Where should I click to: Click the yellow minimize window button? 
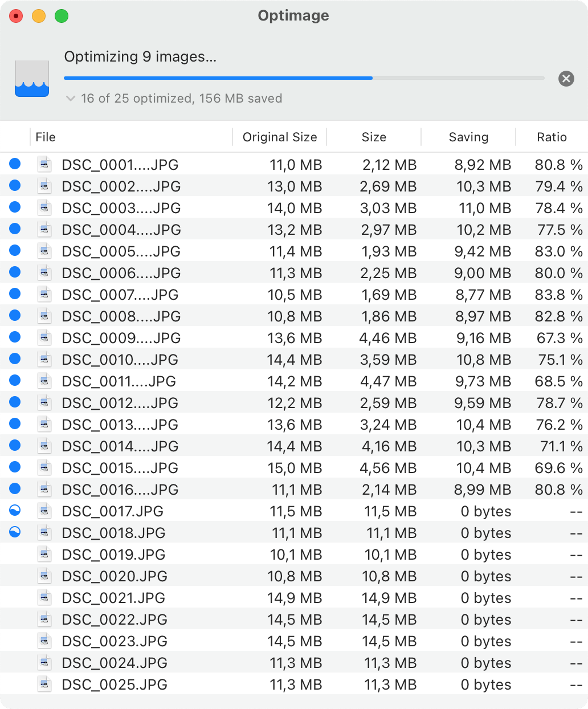click(x=39, y=16)
